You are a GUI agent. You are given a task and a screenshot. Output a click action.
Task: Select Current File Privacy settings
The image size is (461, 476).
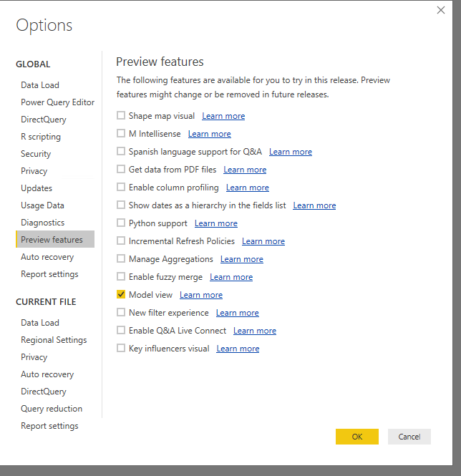pos(34,357)
